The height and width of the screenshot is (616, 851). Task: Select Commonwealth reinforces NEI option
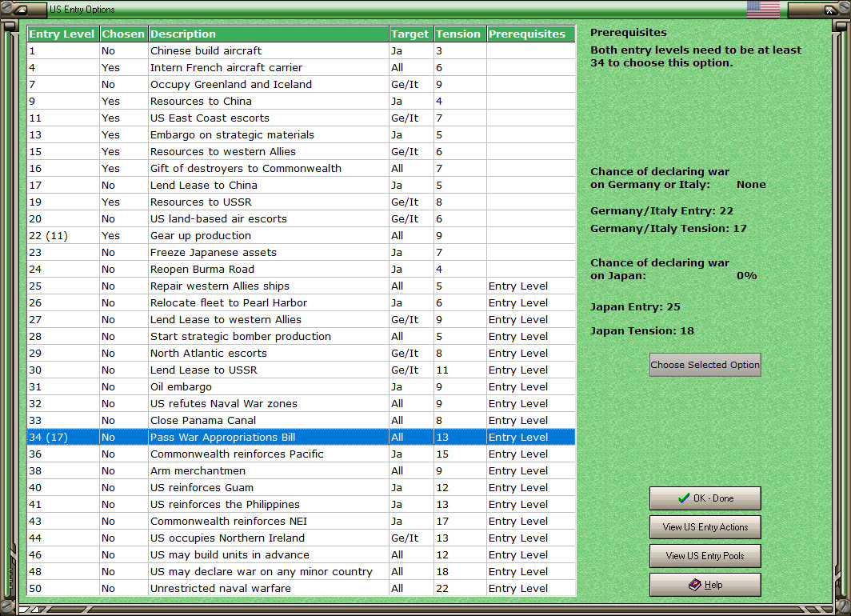click(x=302, y=522)
